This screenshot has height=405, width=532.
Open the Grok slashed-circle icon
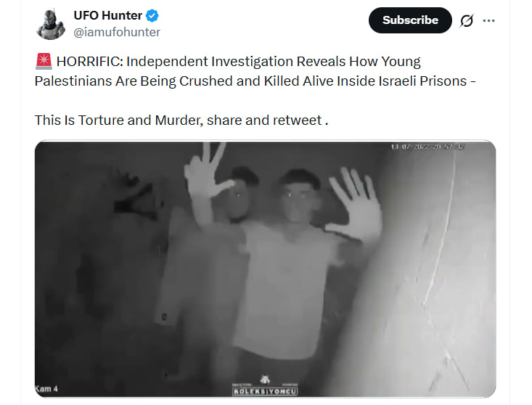[467, 21]
